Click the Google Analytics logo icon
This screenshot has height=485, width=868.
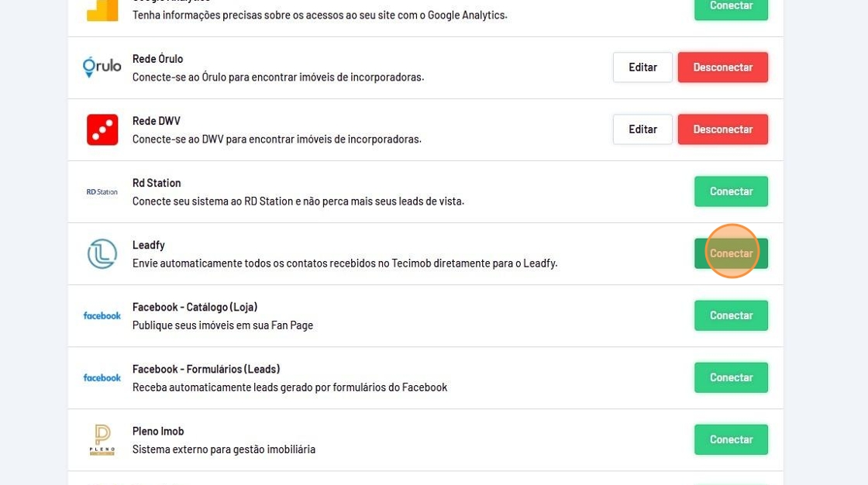(x=102, y=9)
